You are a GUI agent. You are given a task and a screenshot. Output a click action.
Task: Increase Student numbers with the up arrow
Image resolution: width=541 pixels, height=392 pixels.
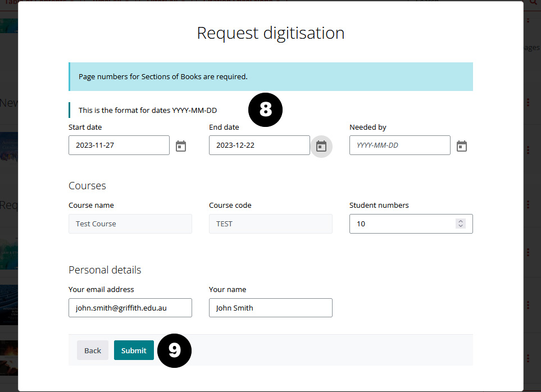[x=461, y=221]
